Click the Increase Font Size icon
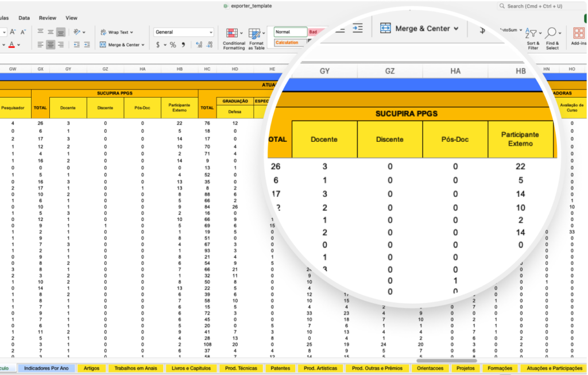The height and width of the screenshot is (375, 588). [13, 32]
